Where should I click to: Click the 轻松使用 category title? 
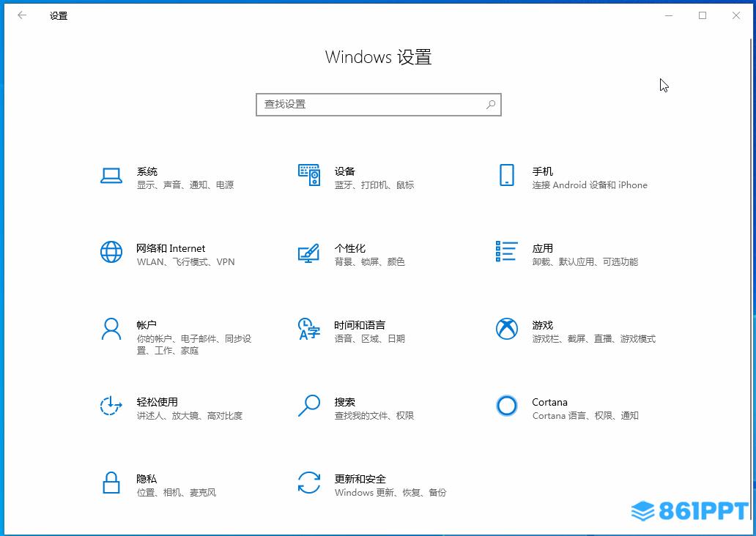tap(157, 402)
